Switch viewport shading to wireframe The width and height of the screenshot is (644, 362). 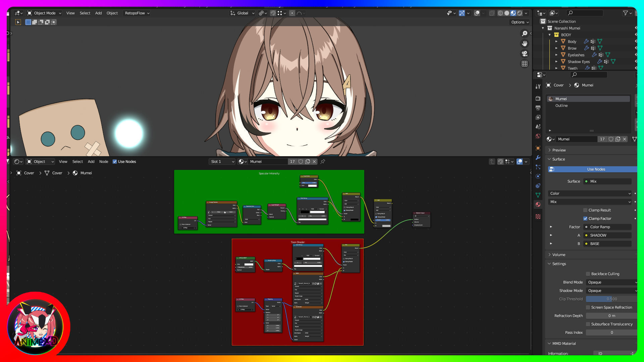click(x=500, y=13)
